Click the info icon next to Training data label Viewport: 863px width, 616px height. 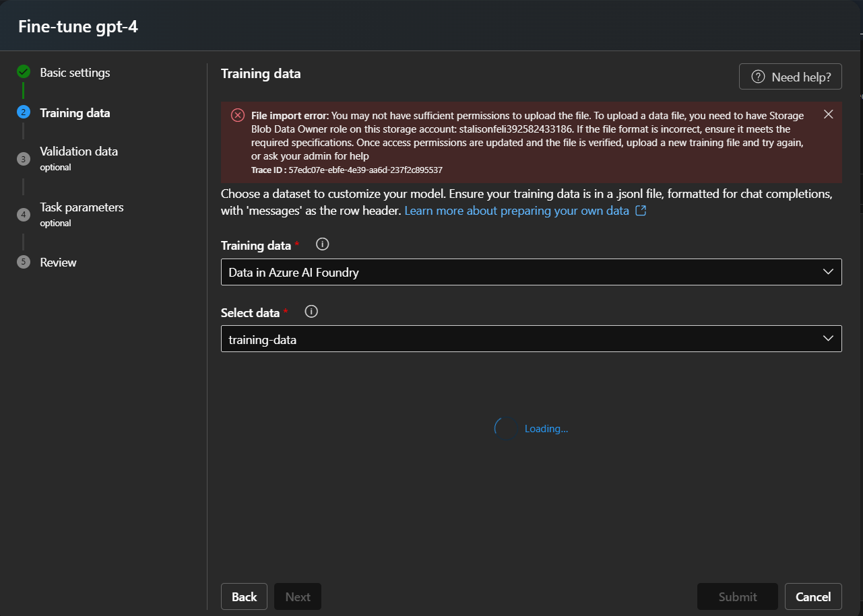(x=322, y=244)
